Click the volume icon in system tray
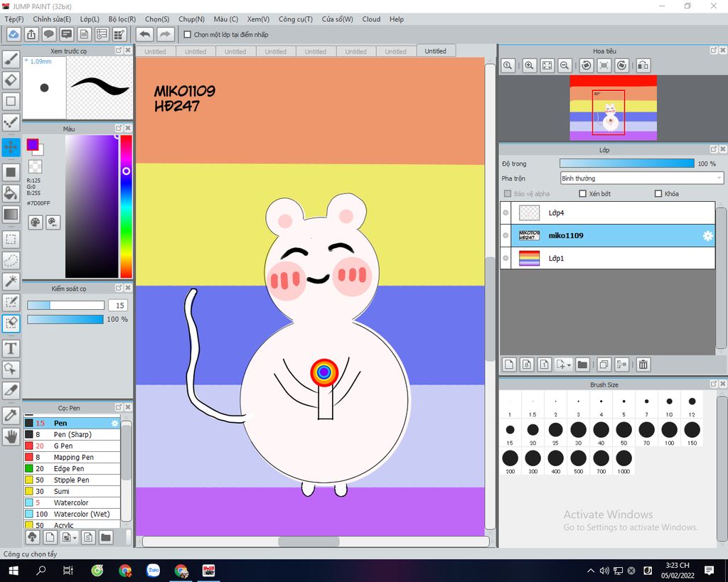The width and height of the screenshot is (728, 582). [x=604, y=571]
